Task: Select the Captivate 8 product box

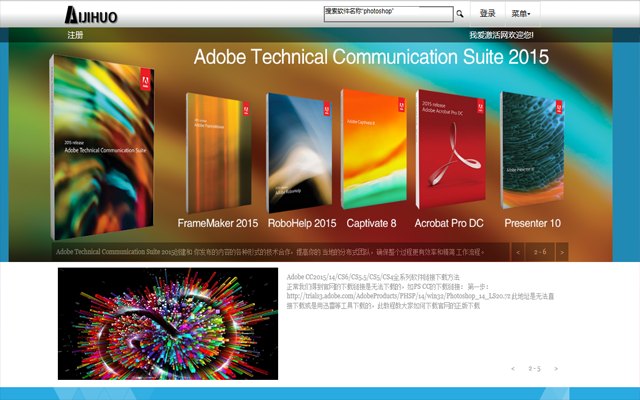Action: coord(373,149)
